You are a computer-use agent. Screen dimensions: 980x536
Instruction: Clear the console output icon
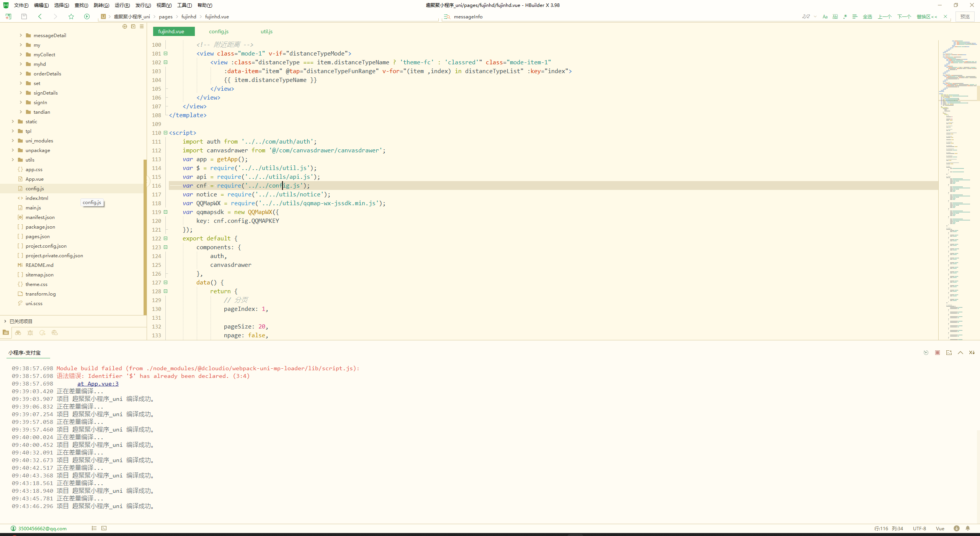point(972,353)
